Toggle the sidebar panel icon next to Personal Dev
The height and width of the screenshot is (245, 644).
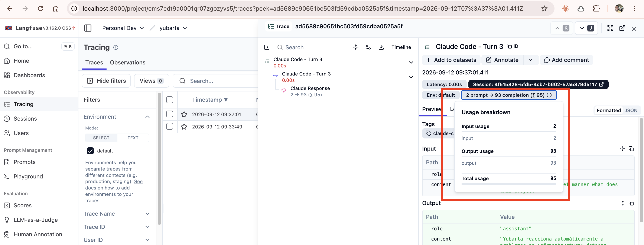pos(88,28)
